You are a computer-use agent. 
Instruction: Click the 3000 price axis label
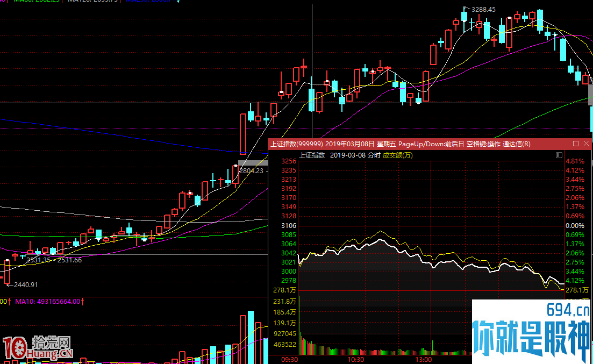coord(289,272)
